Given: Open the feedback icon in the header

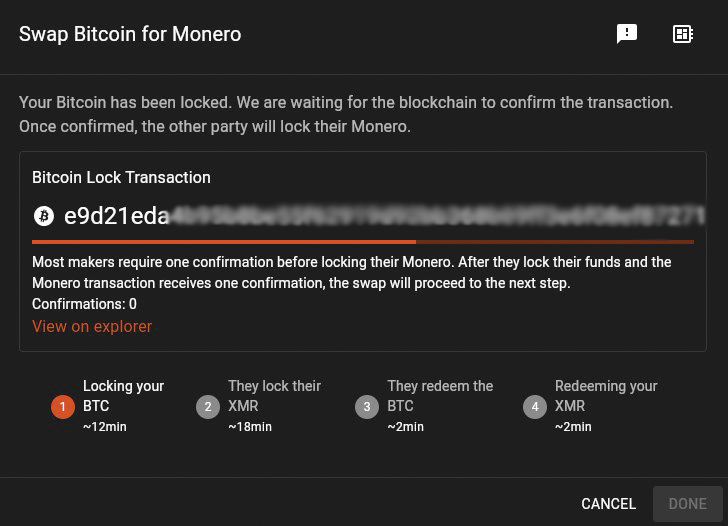Looking at the screenshot, I should 627,34.
